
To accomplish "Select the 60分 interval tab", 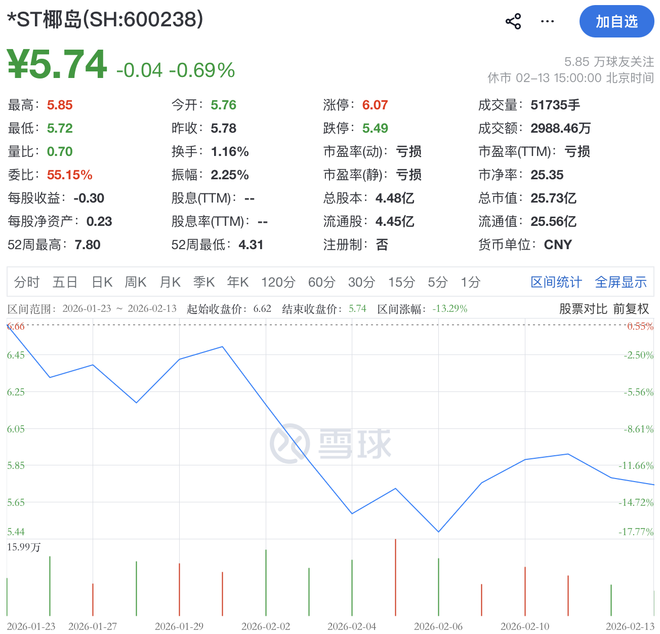I will pyautogui.click(x=321, y=282).
